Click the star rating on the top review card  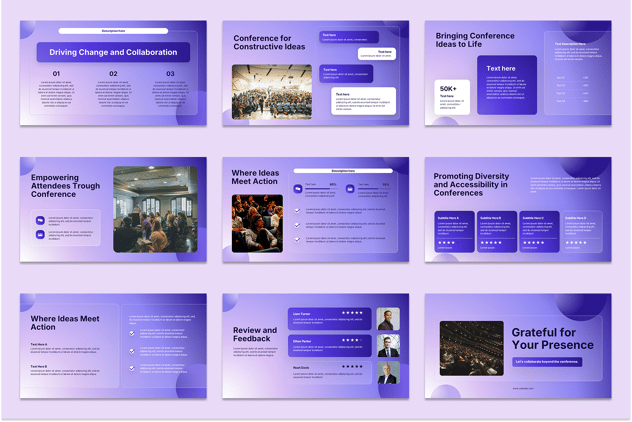click(352, 313)
